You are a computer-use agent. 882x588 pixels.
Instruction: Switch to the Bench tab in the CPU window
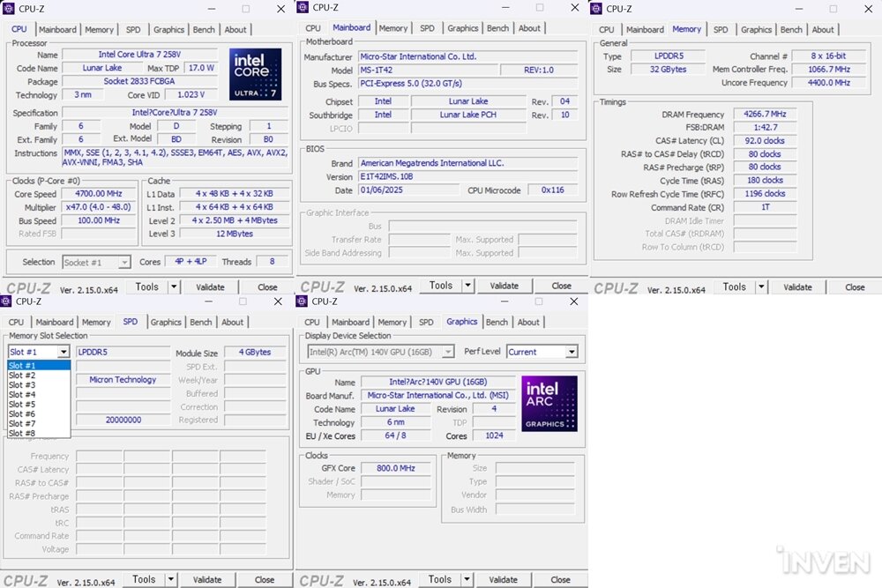tap(204, 29)
